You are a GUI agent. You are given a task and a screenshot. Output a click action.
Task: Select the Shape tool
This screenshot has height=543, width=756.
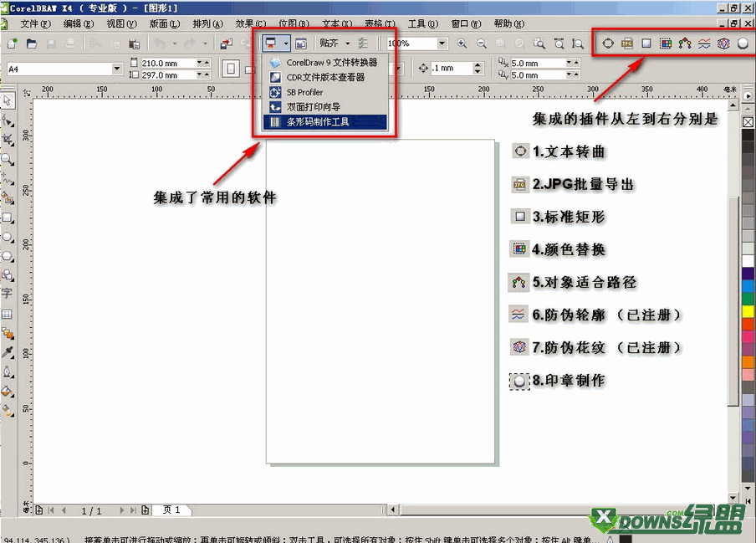(x=8, y=120)
